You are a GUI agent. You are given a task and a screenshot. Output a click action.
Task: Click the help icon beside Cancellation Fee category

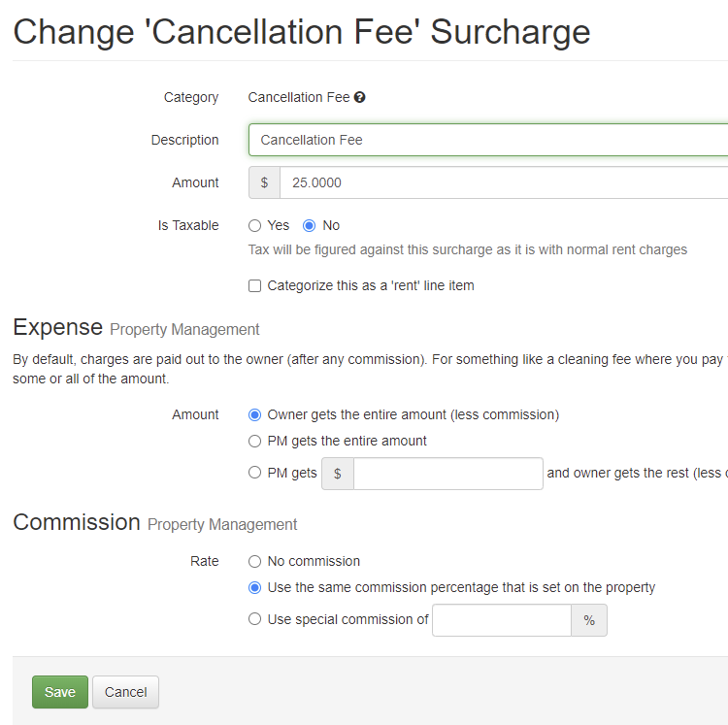pos(359,97)
